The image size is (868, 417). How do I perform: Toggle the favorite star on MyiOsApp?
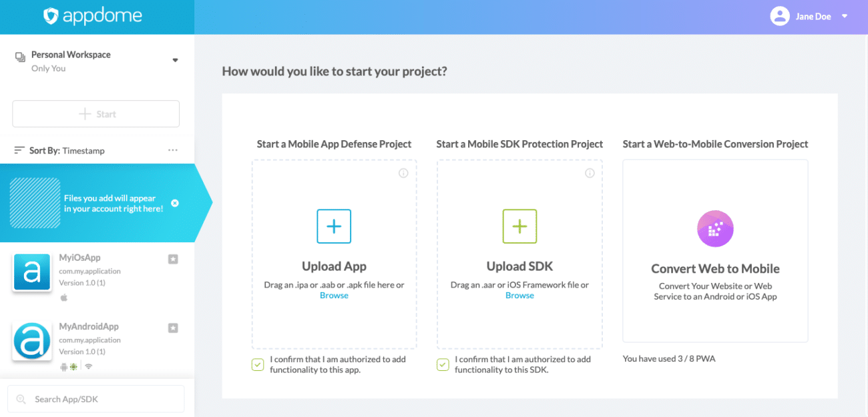click(172, 259)
